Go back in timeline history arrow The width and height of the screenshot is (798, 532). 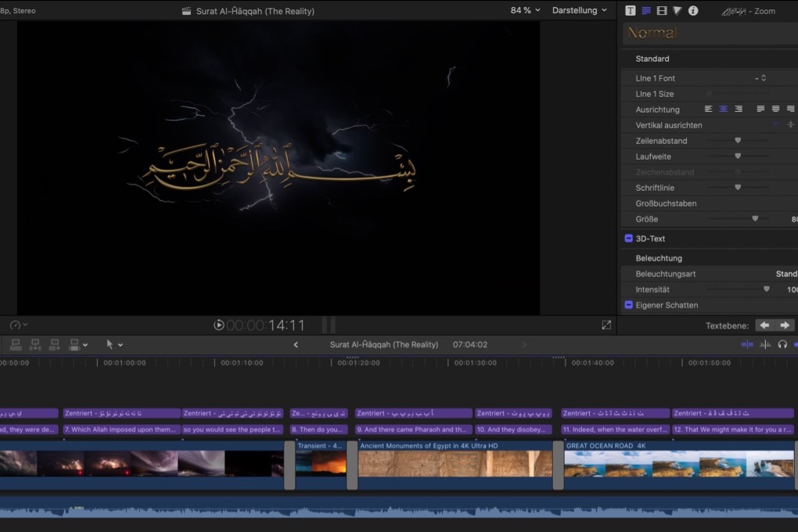(x=296, y=345)
